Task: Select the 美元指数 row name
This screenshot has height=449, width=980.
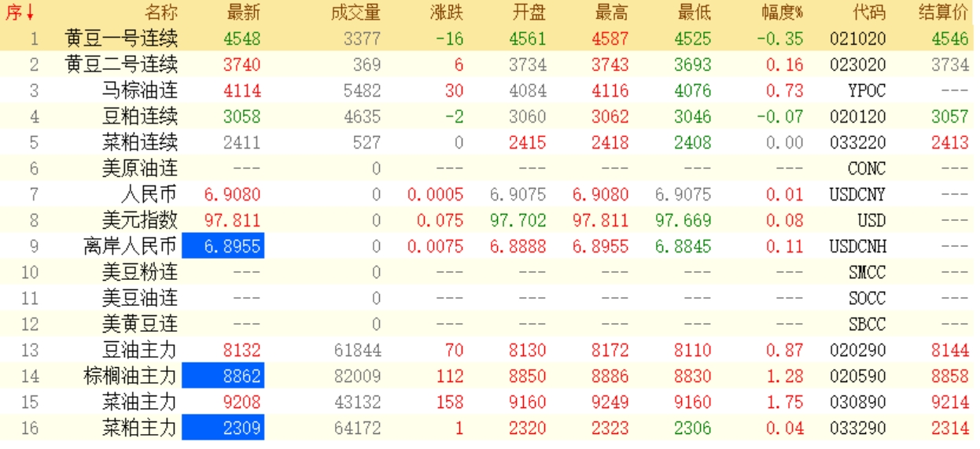Action: click(139, 220)
